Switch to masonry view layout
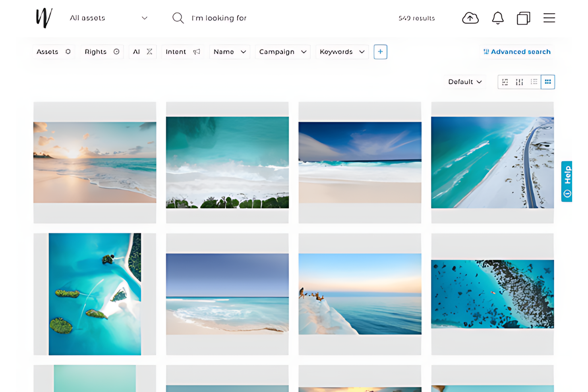This screenshot has width=588, height=392. (x=505, y=82)
